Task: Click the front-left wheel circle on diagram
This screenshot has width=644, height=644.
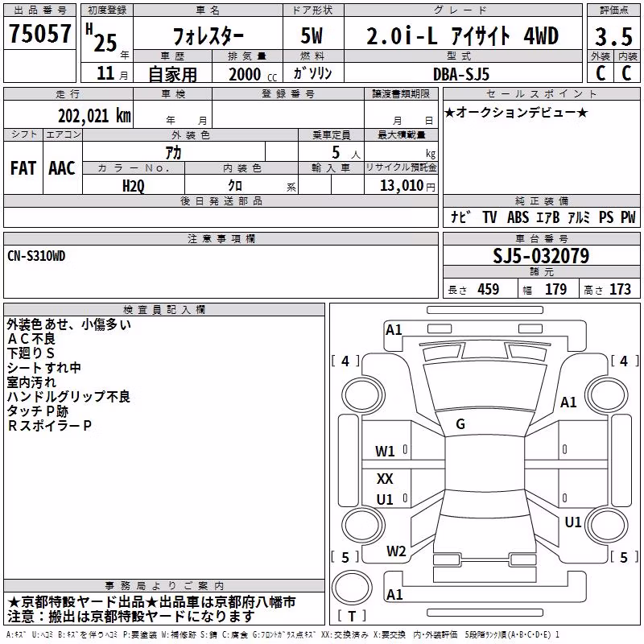Action: coord(363,395)
